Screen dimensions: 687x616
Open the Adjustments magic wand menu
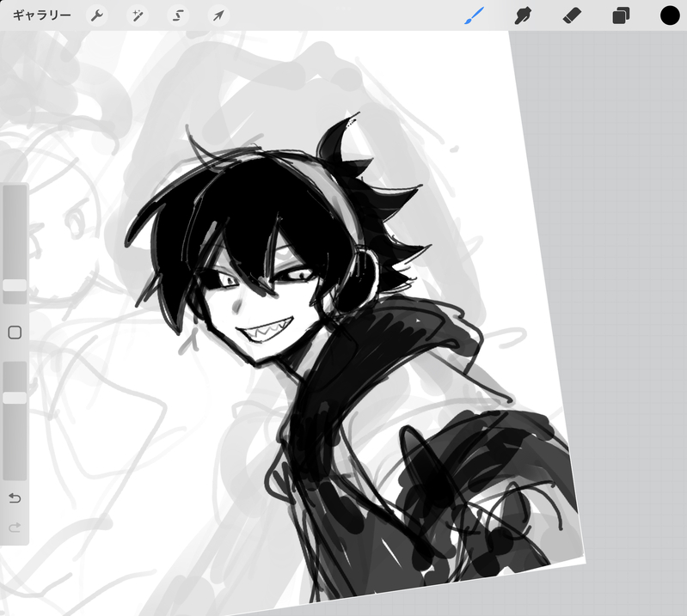(138, 16)
